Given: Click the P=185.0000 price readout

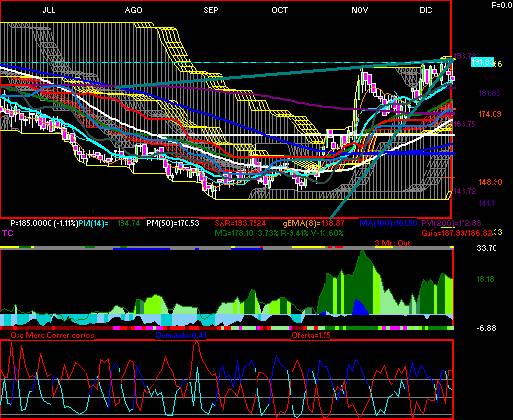Looking at the screenshot, I should click(31, 223).
